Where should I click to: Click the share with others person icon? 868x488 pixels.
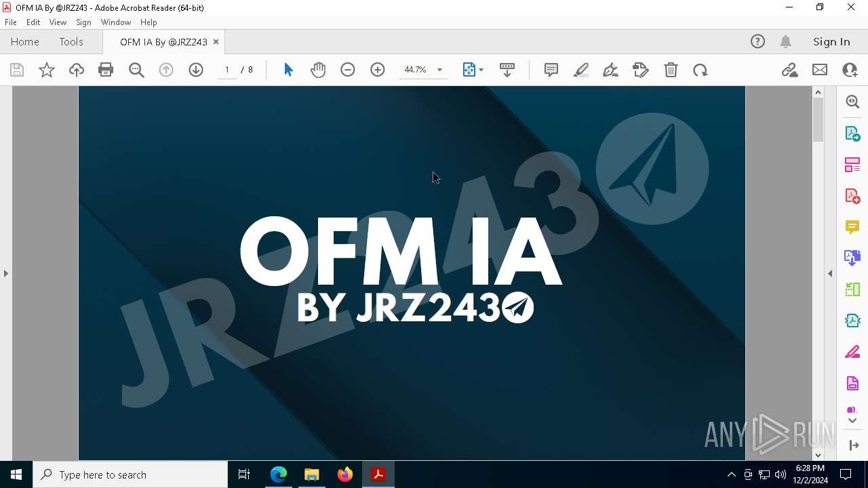pyautogui.click(x=850, y=70)
